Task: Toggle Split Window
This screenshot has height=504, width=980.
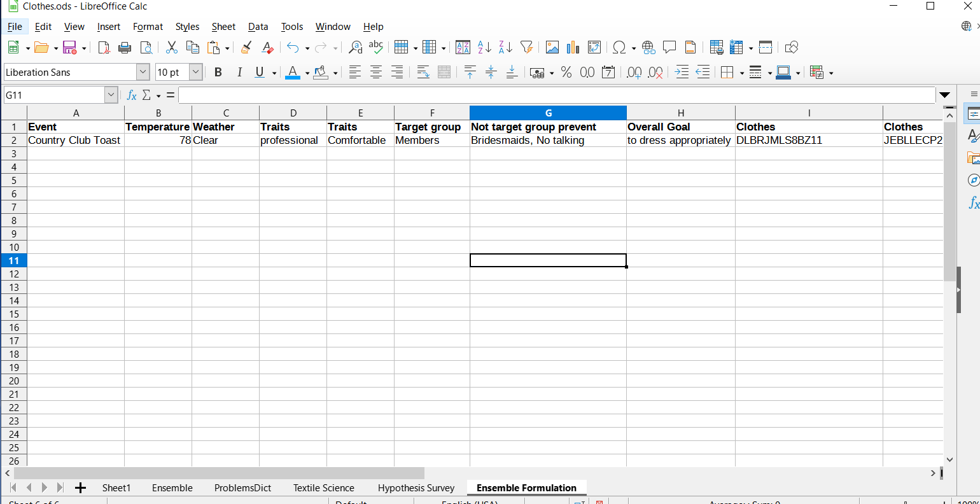Action: pos(766,48)
